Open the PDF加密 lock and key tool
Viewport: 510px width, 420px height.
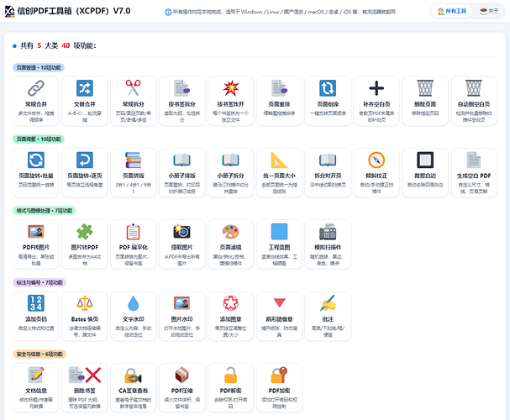(279, 388)
